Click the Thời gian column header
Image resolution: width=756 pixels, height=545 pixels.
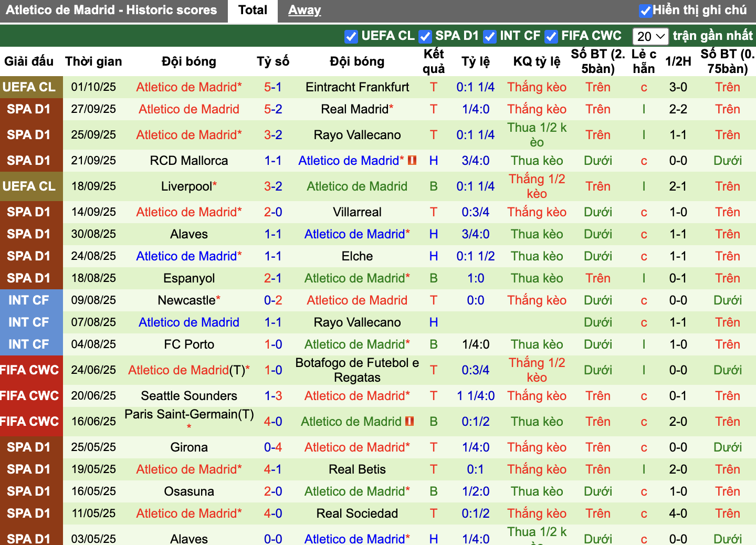pyautogui.click(x=93, y=61)
